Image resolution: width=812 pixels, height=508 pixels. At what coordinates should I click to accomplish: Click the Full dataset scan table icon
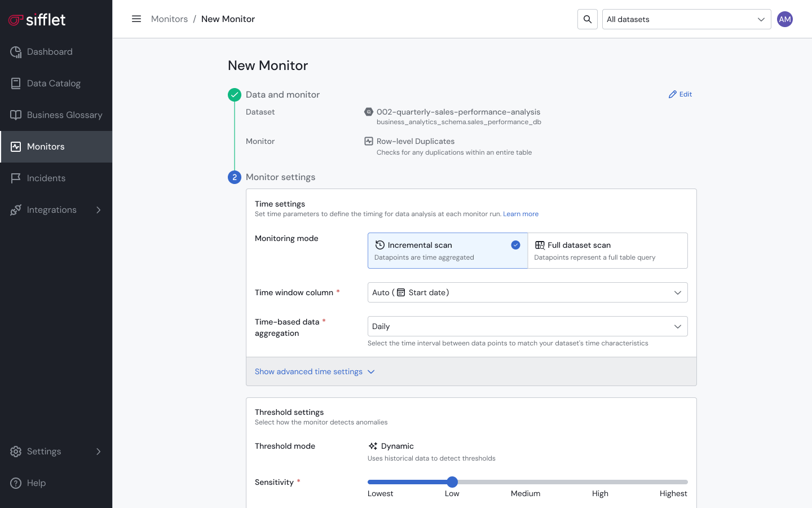(540, 245)
